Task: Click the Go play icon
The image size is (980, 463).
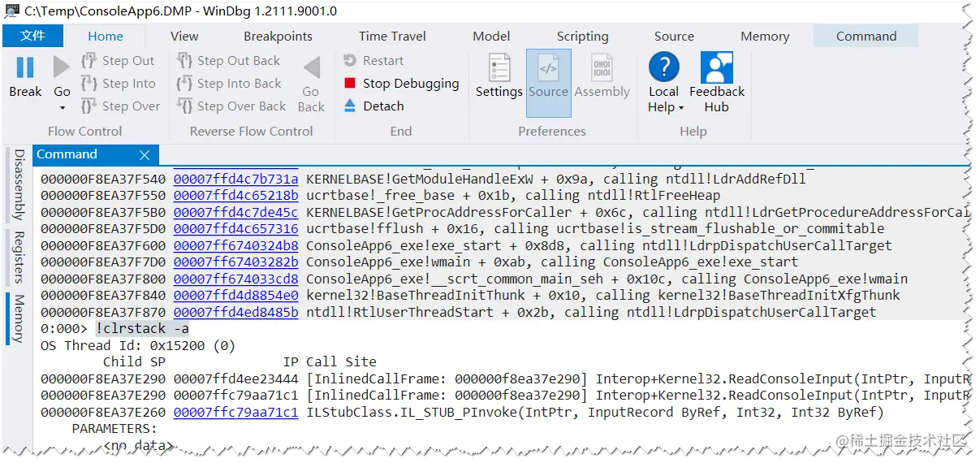Action: 62,67
